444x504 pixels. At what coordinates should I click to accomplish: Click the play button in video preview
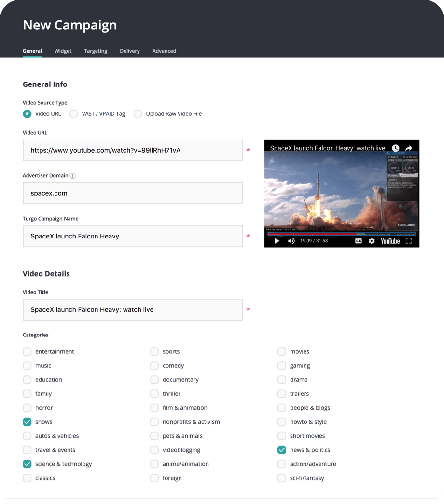(x=277, y=241)
